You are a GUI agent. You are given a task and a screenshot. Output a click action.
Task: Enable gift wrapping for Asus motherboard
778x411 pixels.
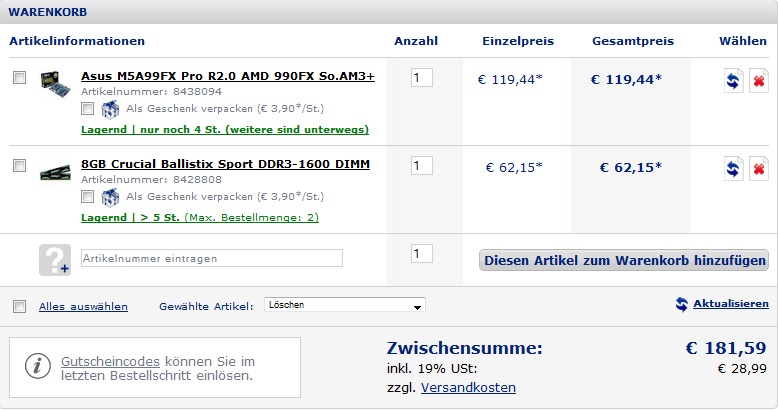(87, 108)
